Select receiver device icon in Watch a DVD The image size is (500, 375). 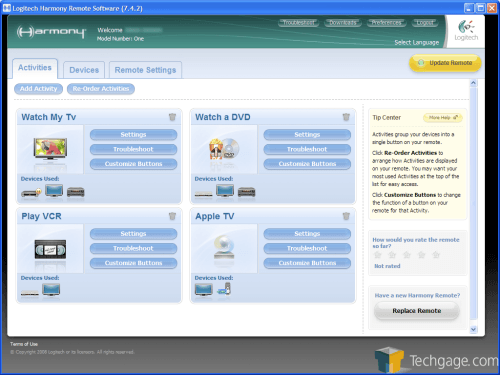(x=247, y=192)
